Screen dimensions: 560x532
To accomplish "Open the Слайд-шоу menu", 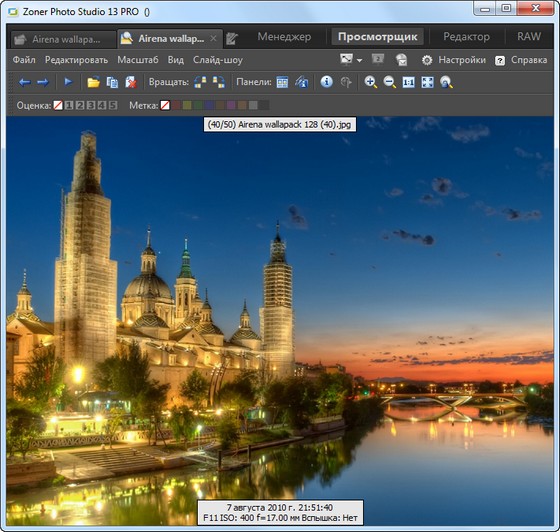I will coord(218,60).
